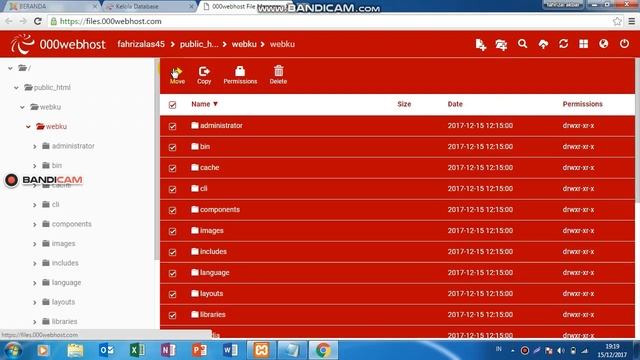The width and height of the screenshot is (640, 360).
Task: Expand components folder in the tree
Action: (x=35, y=224)
